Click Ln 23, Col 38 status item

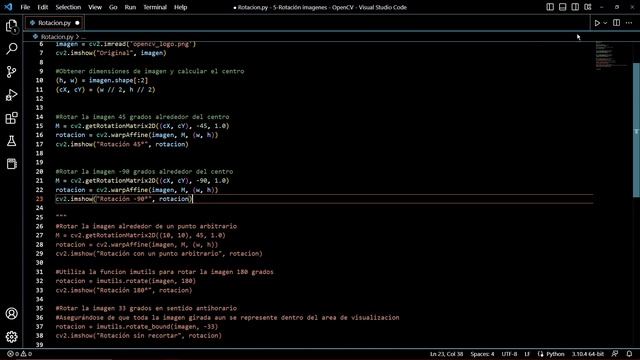point(446,354)
